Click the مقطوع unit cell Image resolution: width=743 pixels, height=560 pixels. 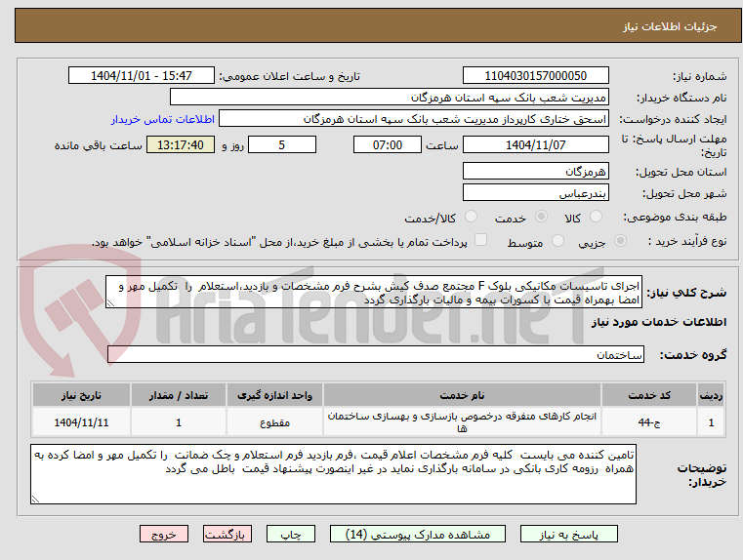274,422
